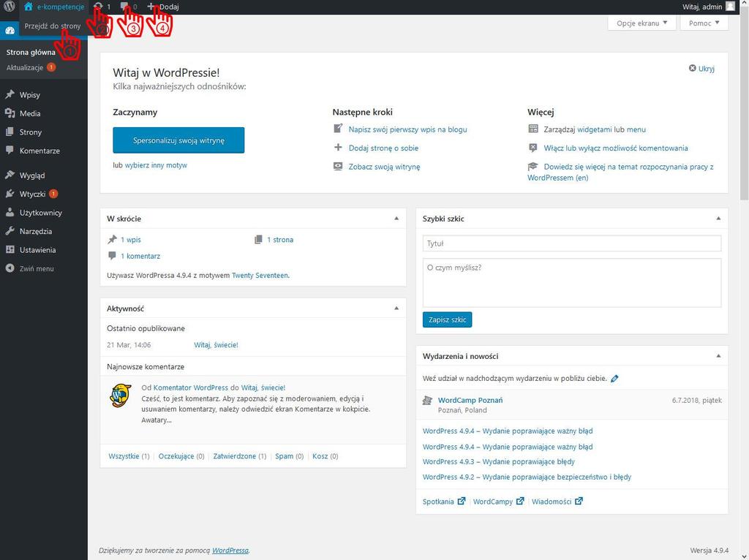749x560 pixels.
Task: Open Strony pages icon in sidebar
Action: [x=10, y=132]
